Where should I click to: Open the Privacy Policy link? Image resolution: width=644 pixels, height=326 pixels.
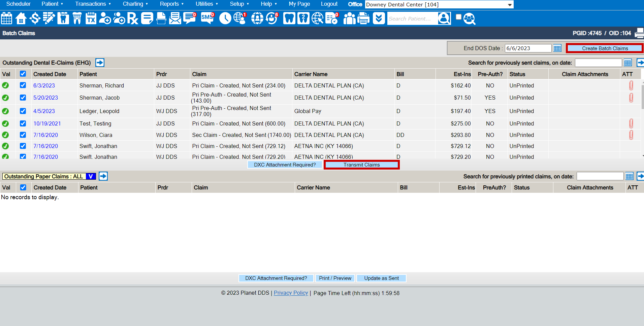(290, 293)
